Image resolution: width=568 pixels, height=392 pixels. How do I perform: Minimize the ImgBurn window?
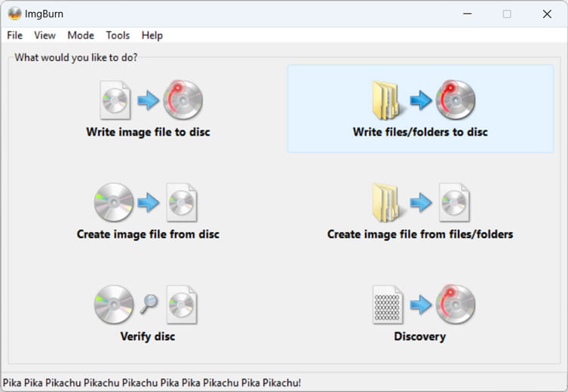point(465,14)
